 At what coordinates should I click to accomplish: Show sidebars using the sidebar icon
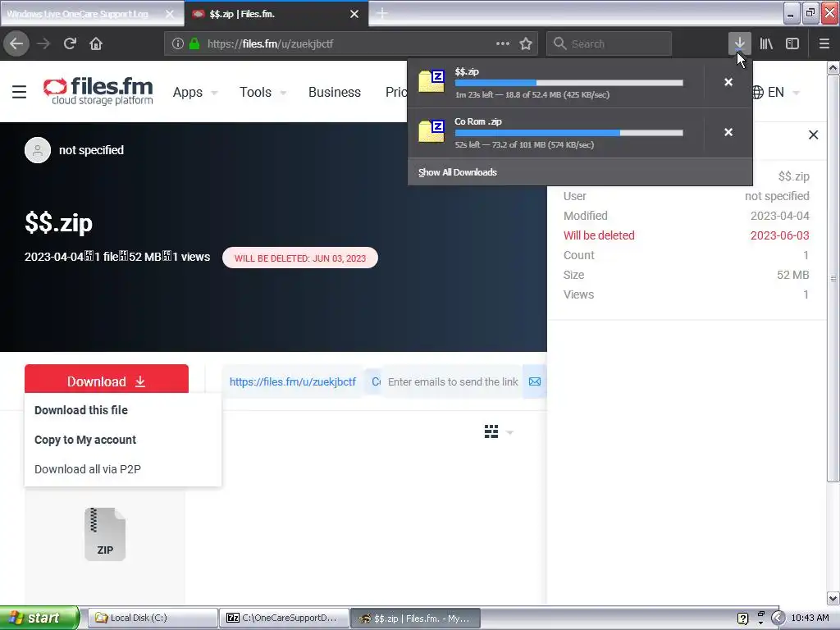[792, 43]
